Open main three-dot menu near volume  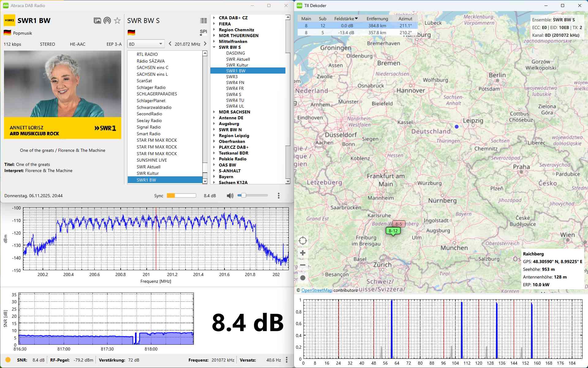pyautogui.click(x=278, y=196)
